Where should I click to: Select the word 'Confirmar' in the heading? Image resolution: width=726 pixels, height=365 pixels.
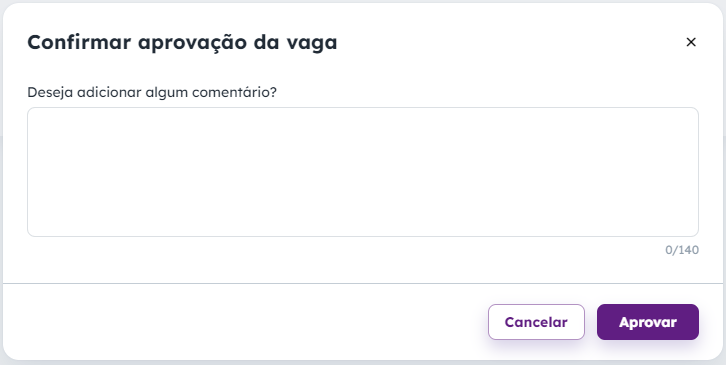coord(79,43)
